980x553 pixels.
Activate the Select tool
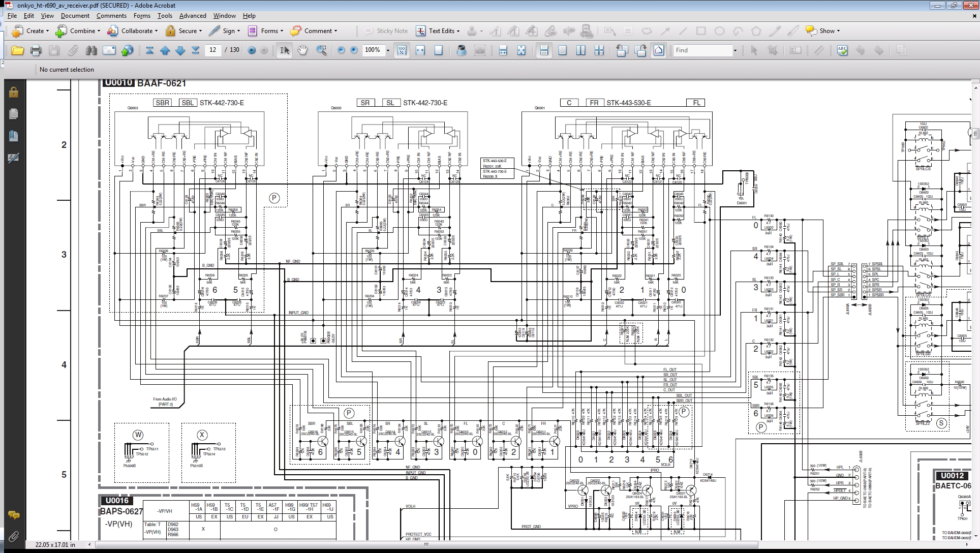coord(285,50)
